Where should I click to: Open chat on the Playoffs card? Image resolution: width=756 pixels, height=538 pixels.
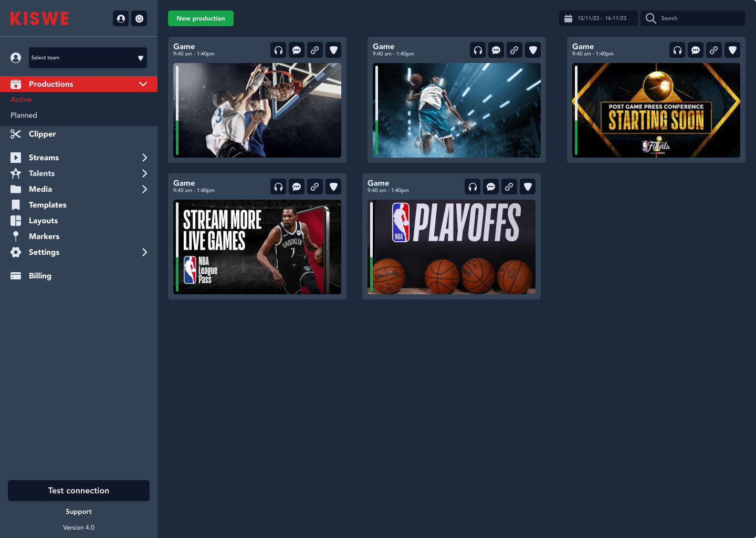[x=491, y=187]
